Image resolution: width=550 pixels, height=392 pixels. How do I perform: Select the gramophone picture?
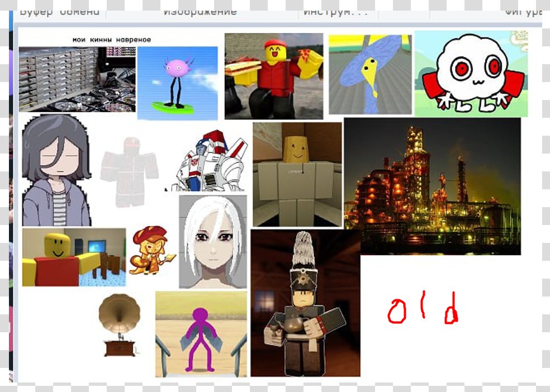pos(119,325)
